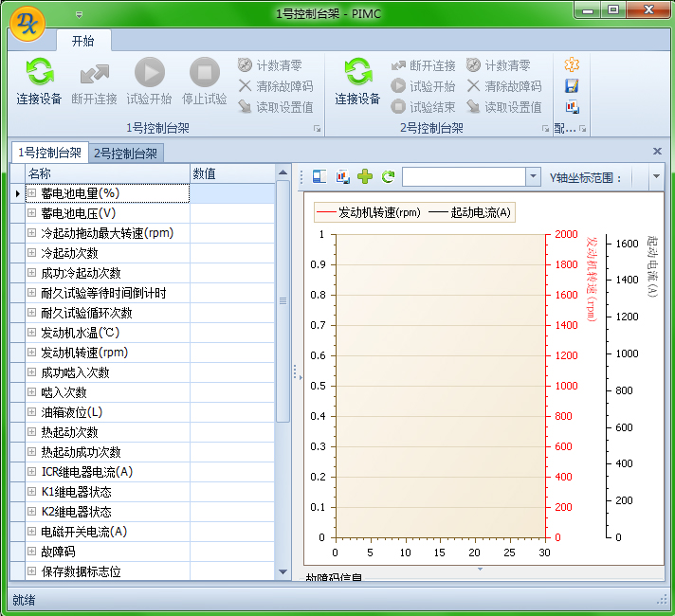Viewport: 675px width, 616px height.
Task: Click 连接设备 in the 2号控制台架 group
Action: tap(357, 82)
